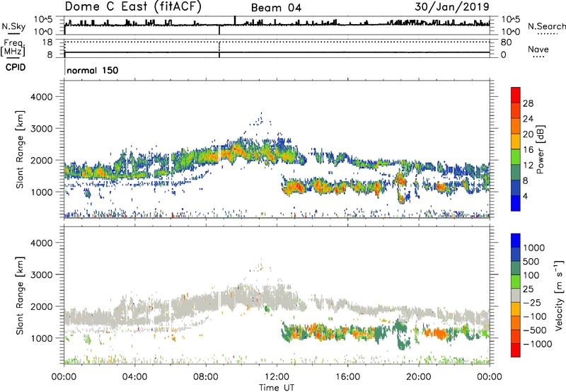Click the left 10^5 noise axis label

click(x=43, y=19)
